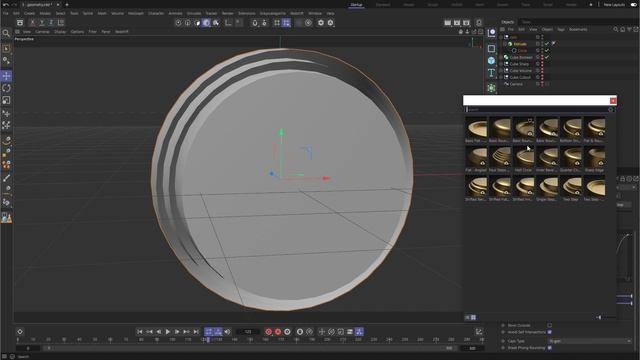Click the Y axis lock icon
Screen dimensions: 640x360
(x=42, y=23)
